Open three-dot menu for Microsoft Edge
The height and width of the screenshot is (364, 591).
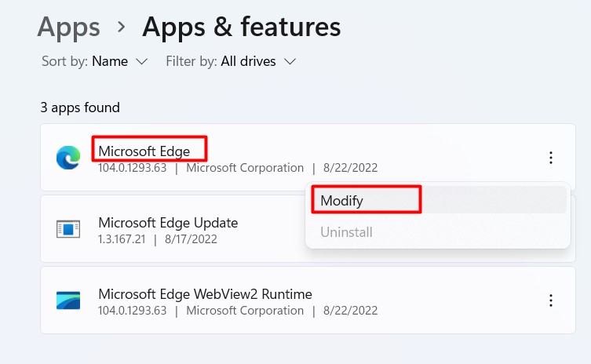(551, 158)
